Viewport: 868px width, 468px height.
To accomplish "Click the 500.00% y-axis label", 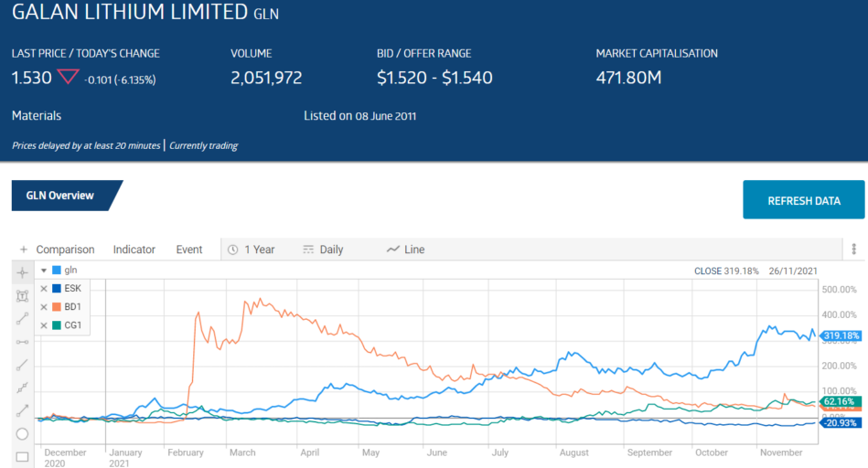I will coord(840,290).
